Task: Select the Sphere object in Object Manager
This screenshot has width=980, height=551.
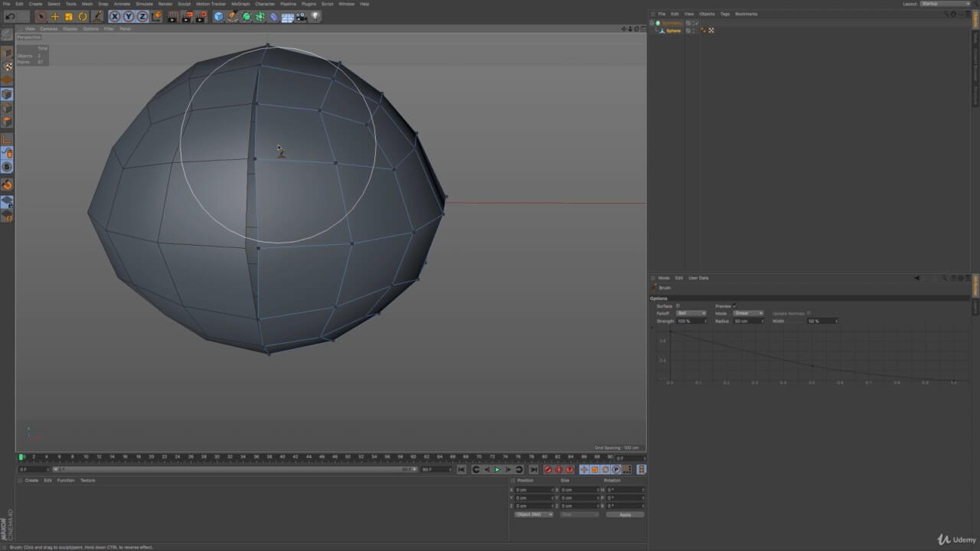Action: pyautogui.click(x=673, y=31)
